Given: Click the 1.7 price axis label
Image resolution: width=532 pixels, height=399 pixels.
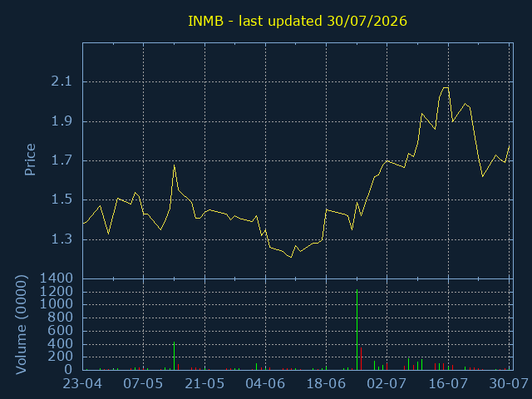Looking at the screenshot, I should coord(62,160).
